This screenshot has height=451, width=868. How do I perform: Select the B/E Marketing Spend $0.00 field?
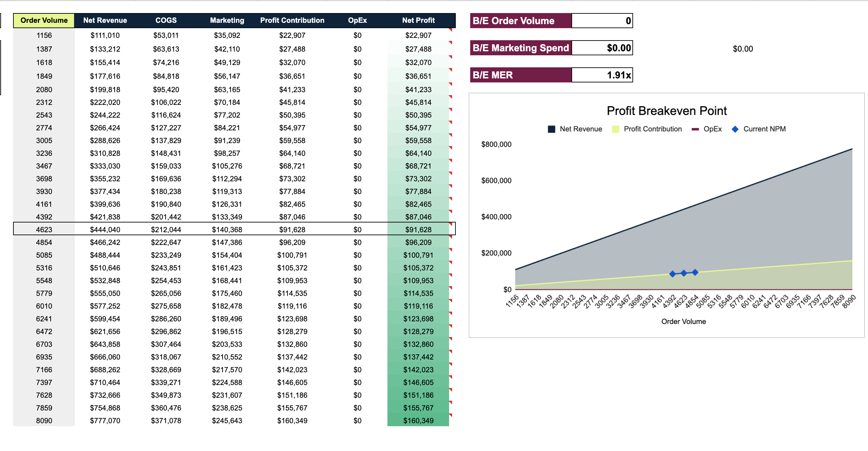click(x=602, y=48)
